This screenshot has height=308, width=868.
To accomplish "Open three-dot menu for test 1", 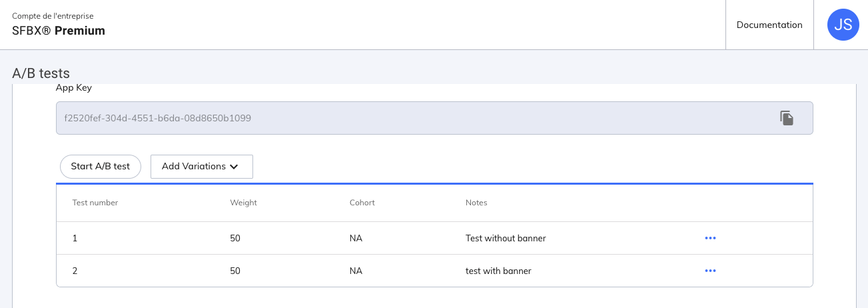I will pyautogui.click(x=710, y=238).
